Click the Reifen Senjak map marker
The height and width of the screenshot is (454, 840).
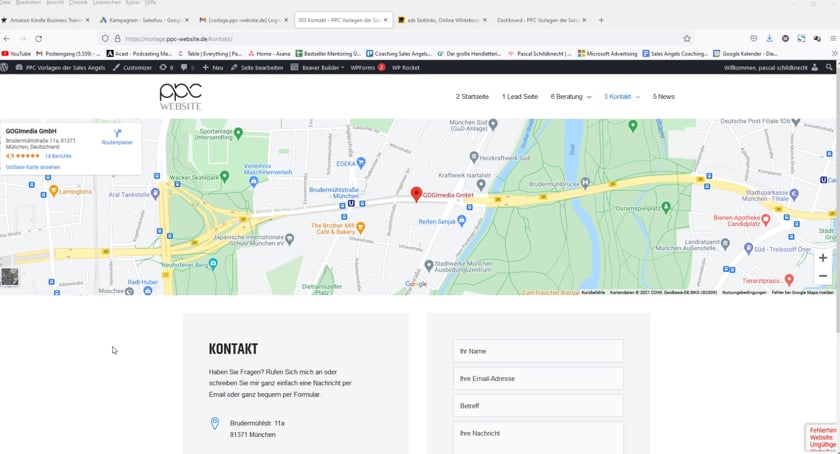(461, 221)
